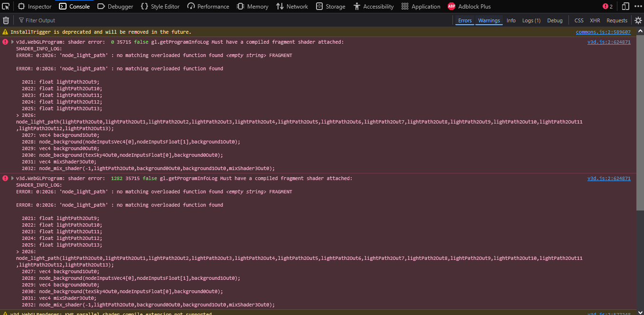Focus the Filter Output field
Screen dimensions: 644x315
tap(233, 20)
